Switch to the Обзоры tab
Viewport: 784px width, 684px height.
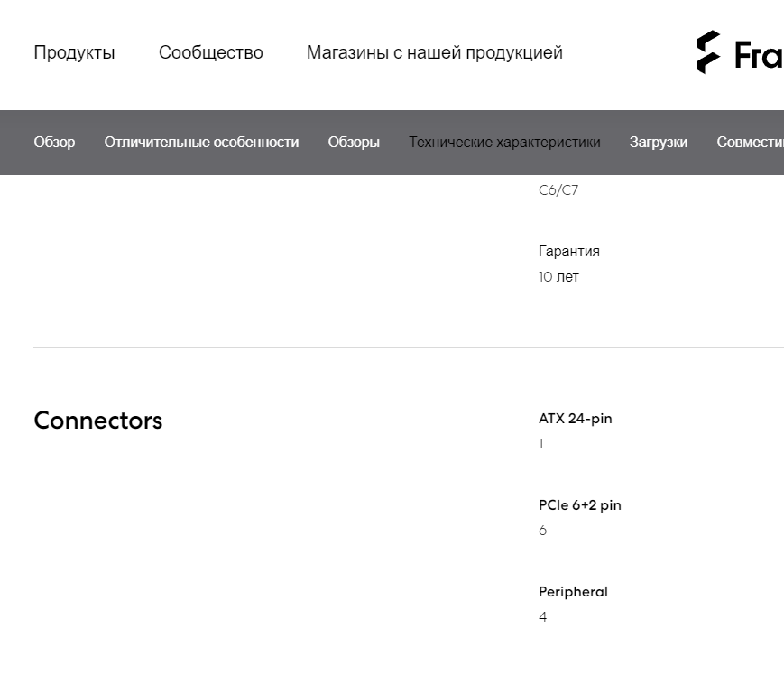coord(354,142)
